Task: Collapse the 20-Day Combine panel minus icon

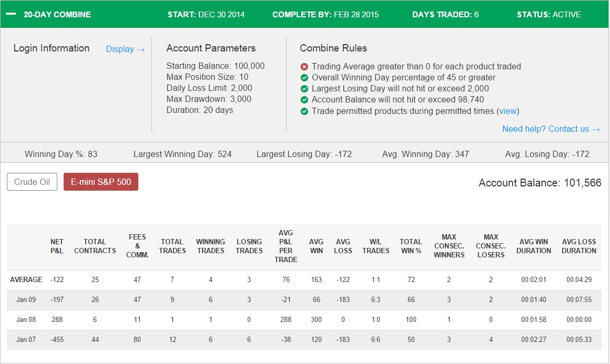Action: 11,14
